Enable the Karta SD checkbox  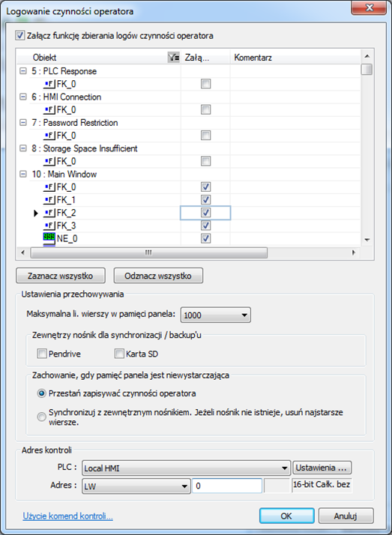(119, 354)
